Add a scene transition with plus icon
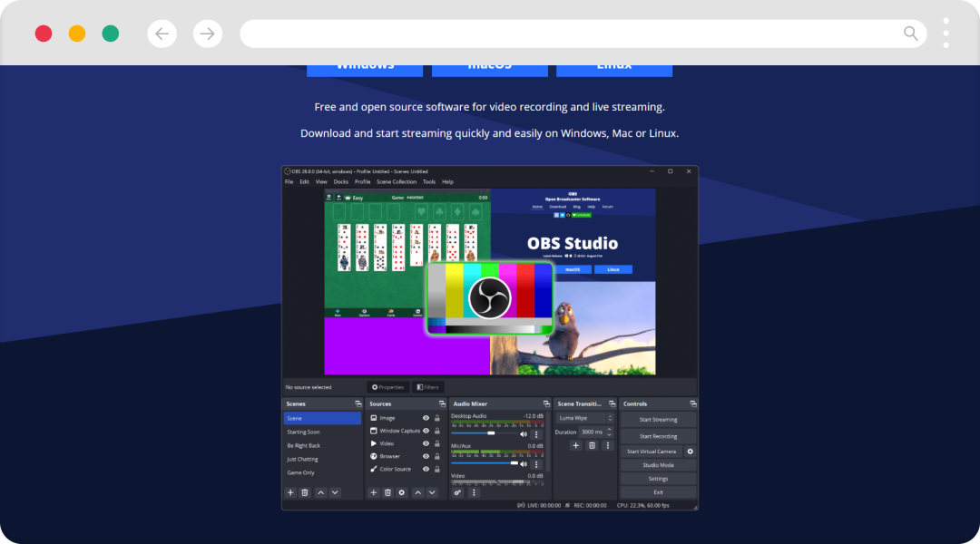The width and height of the screenshot is (980, 544). (575, 445)
